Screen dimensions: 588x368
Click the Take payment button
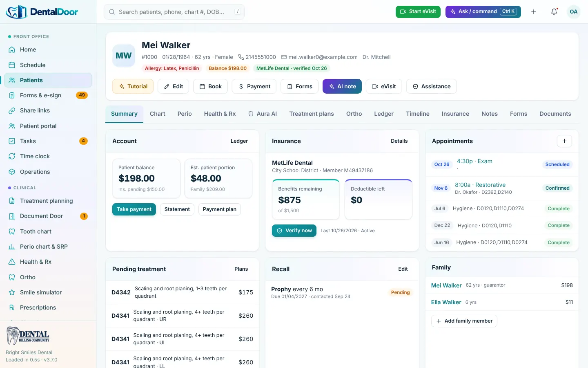pos(134,209)
